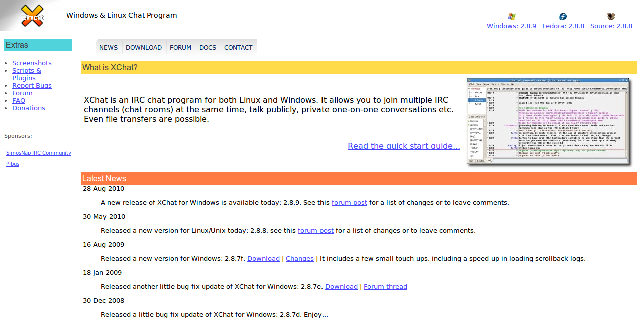Open the DOWNLOAD tab
This screenshot has width=644, height=321.
pyautogui.click(x=144, y=47)
